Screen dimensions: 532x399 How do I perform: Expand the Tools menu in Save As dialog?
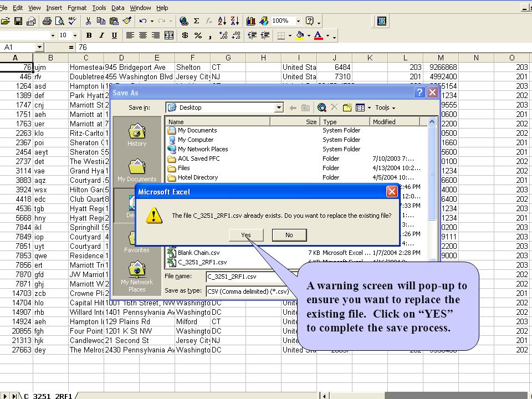385,108
